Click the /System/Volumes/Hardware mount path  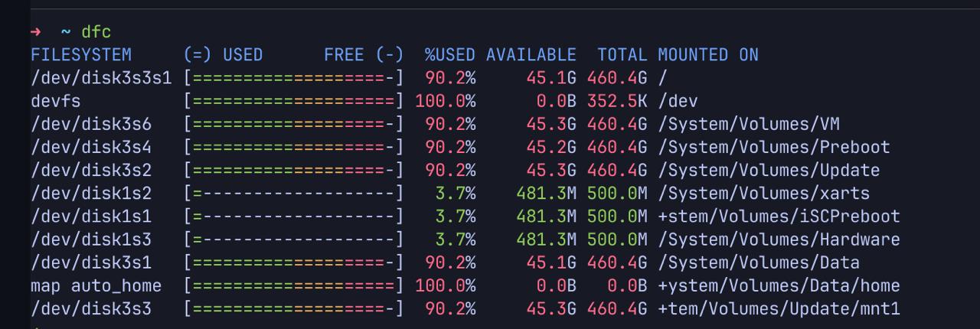[x=779, y=239]
